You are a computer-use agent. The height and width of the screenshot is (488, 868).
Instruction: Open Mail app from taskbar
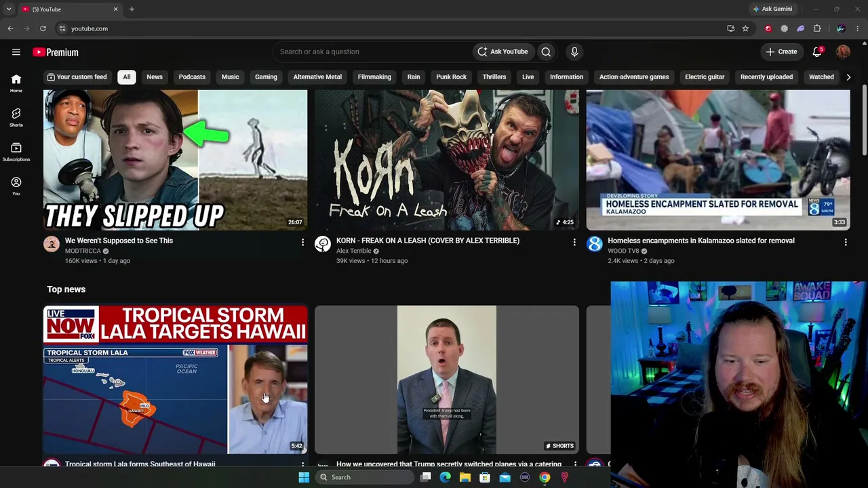(505, 477)
